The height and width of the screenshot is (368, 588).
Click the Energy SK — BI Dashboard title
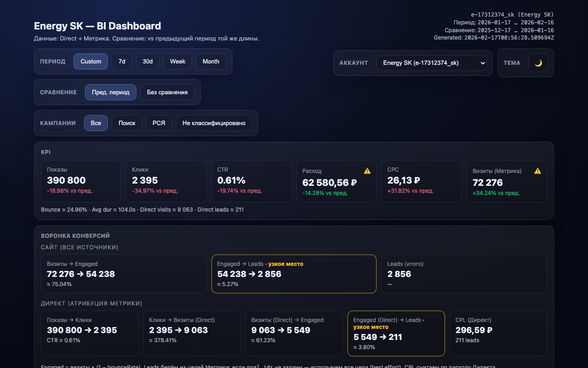[97, 26]
